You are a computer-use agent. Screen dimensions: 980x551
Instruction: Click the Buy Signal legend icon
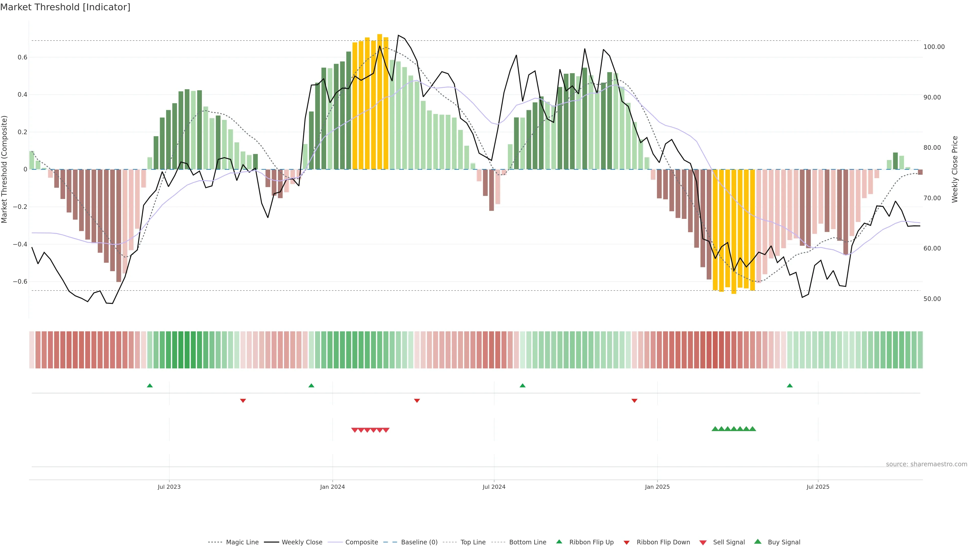tap(758, 542)
